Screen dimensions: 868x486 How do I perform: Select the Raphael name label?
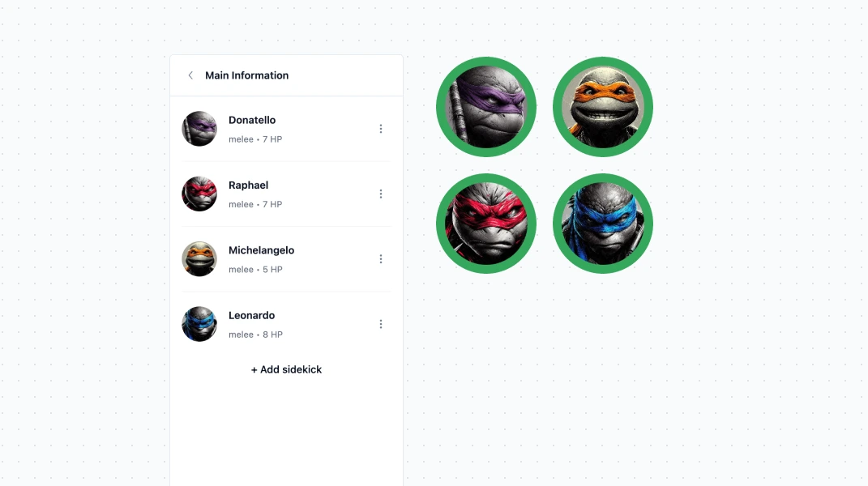pos(249,185)
